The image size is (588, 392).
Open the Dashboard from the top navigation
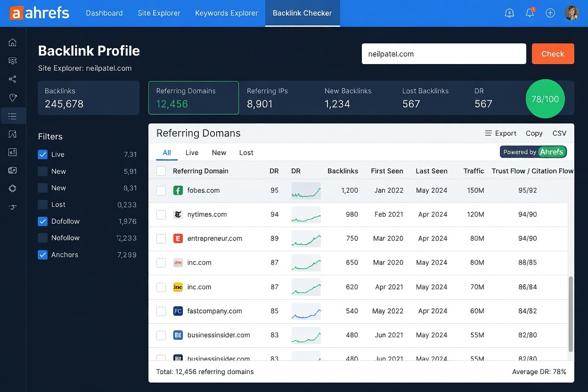[x=104, y=13]
